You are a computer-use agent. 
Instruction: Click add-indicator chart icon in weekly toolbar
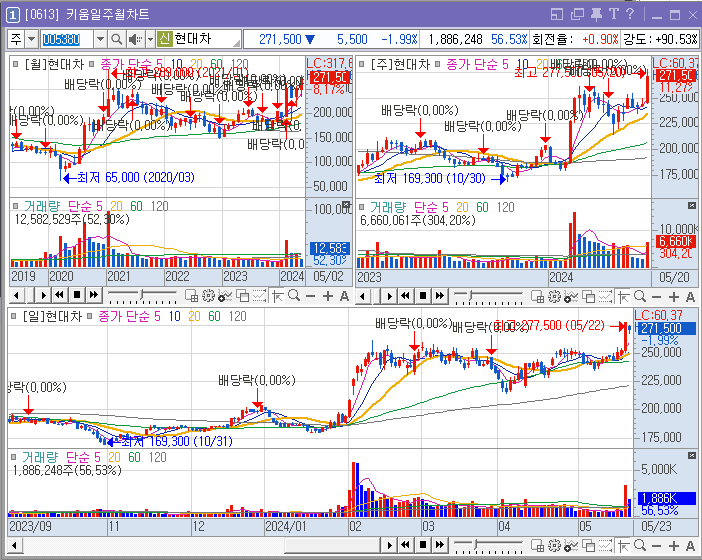571,296
